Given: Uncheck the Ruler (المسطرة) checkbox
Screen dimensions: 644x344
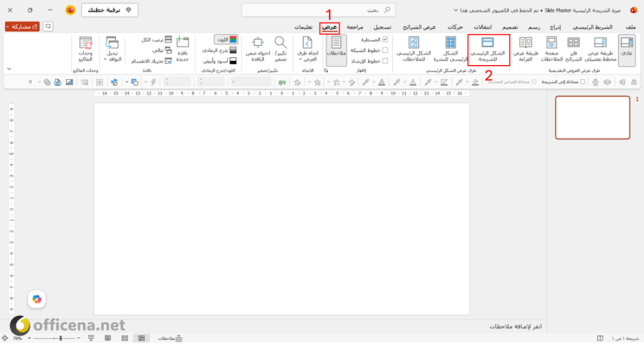Looking at the screenshot, I should coord(385,39).
